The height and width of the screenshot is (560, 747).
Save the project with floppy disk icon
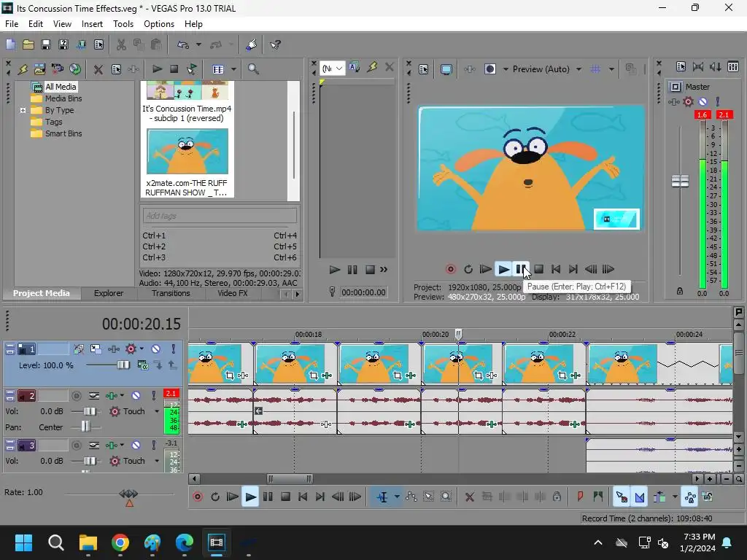click(46, 44)
